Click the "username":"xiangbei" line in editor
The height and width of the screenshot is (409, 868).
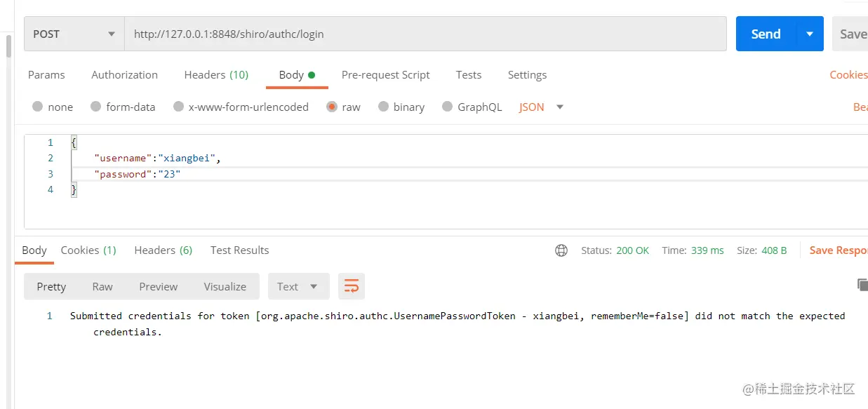(x=157, y=158)
